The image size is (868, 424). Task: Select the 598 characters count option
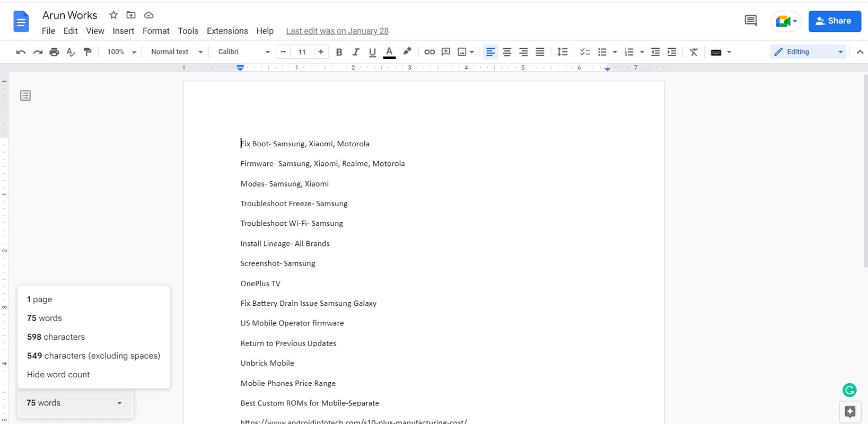click(x=56, y=337)
